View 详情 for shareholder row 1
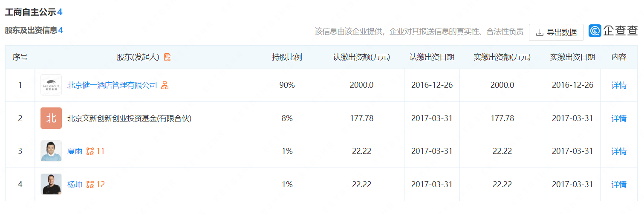The image size is (644, 214). 619,85
